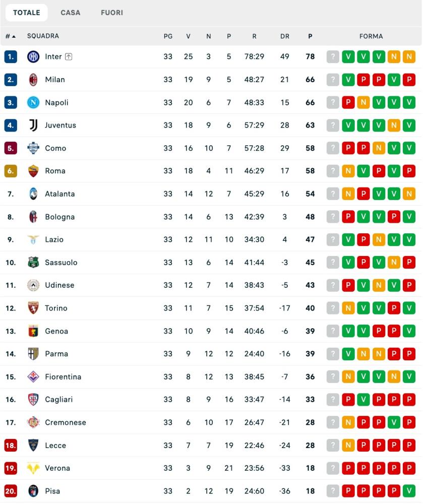Viewport: 423px width, 504px height.
Task: Sort standings by the PG column header
Action: [168, 36]
